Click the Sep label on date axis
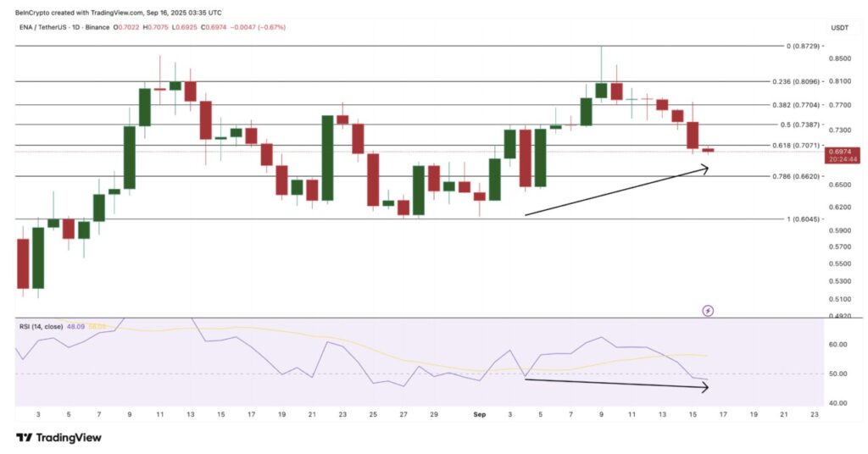 pyautogui.click(x=480, y=416)
